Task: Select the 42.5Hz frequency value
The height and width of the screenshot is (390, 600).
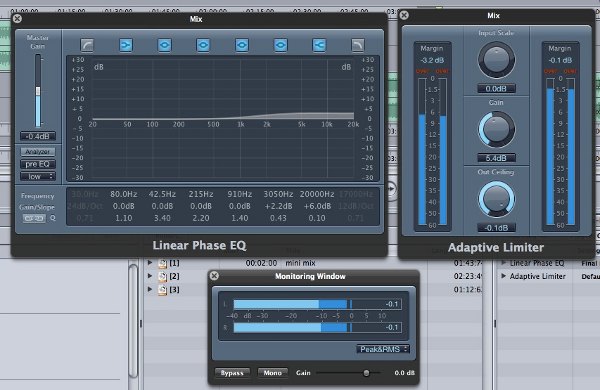Action: [162, 194]
